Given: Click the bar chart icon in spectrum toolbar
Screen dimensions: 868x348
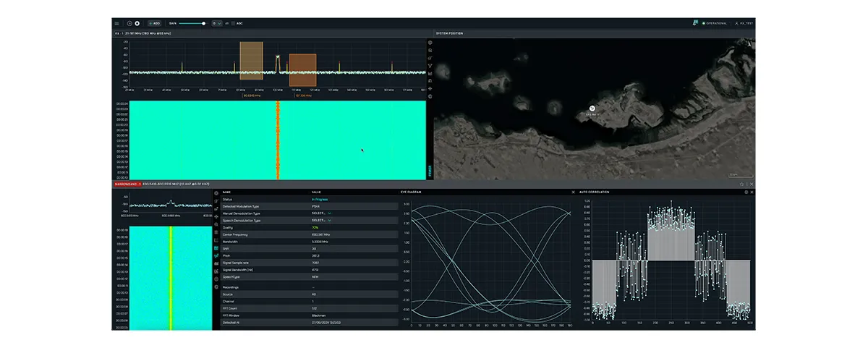Looking at the screenshot, I should pyautogui.click(x=430, y=73).
